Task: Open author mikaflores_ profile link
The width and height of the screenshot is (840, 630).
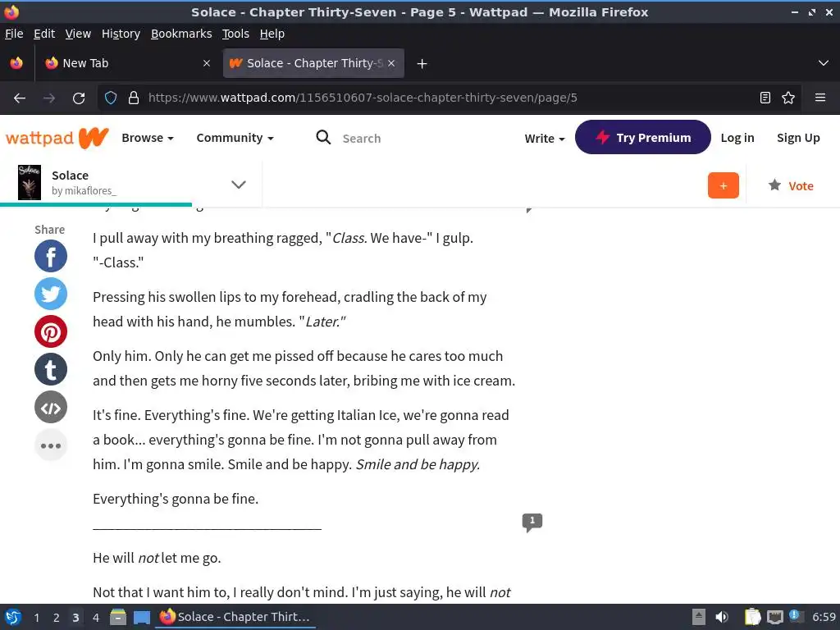Action: tap(84, 190)
